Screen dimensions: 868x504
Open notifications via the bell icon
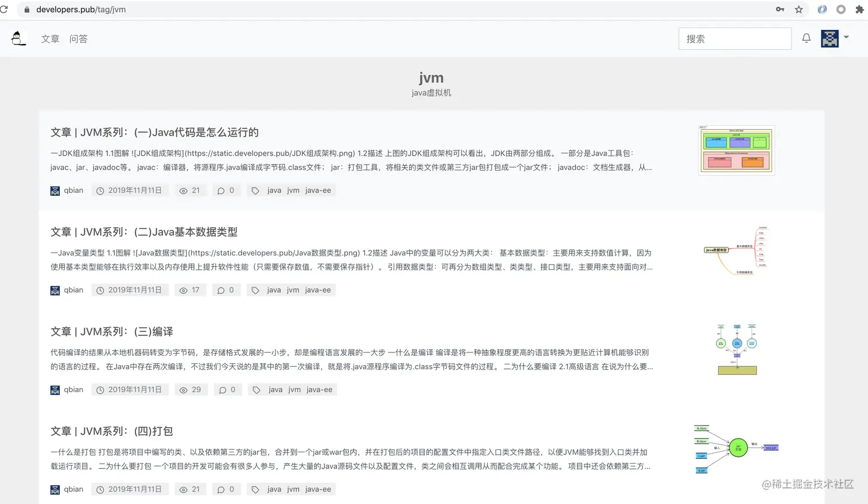[x=806, y=38]
